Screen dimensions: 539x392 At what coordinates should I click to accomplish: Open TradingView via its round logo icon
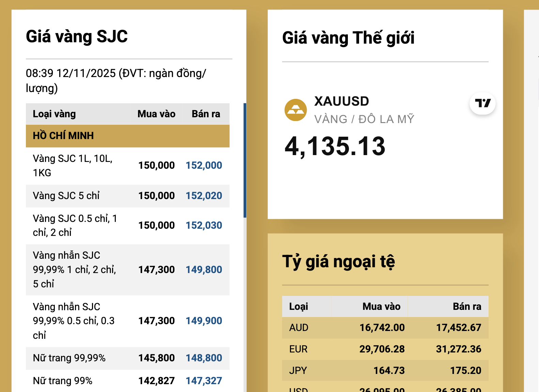click(482, 104)
